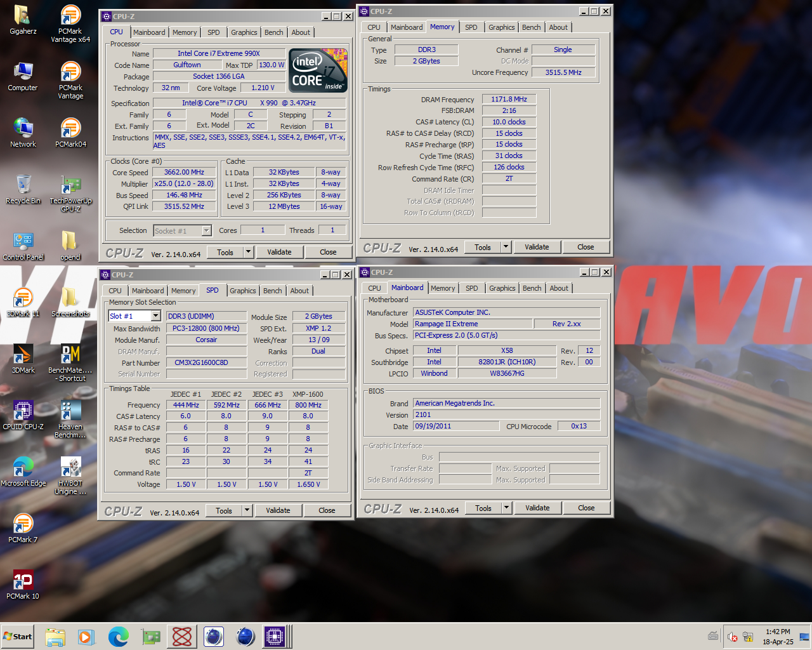Launch TechPowerUp GPU-Z from desktop
This screenshot has height=650, width=812.
(x=70, y=194)
